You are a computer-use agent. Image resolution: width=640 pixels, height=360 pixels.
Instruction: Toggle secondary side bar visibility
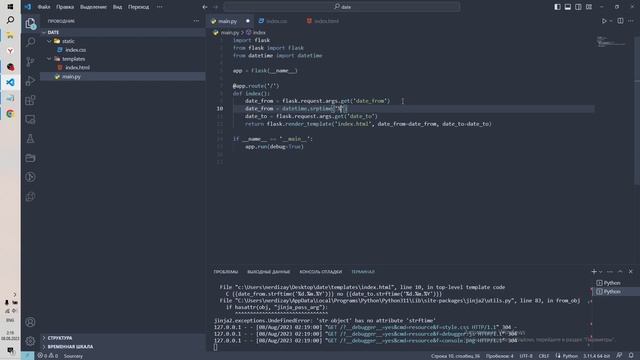[x=578, y=7]
